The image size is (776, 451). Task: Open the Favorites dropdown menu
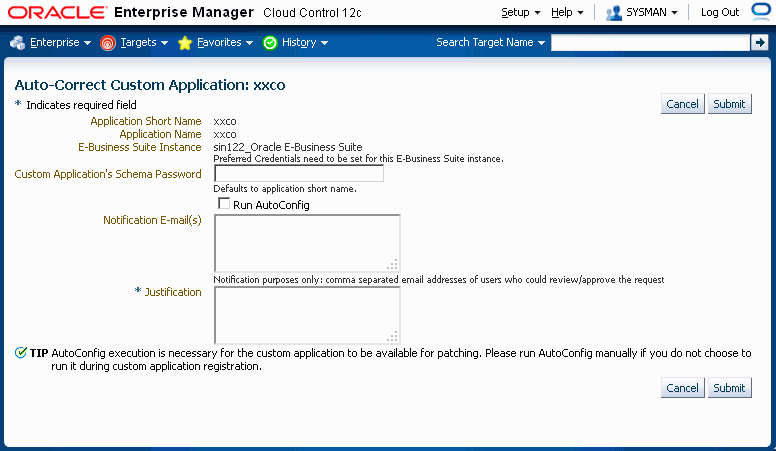pyautogui.click(x=225, y=43)
